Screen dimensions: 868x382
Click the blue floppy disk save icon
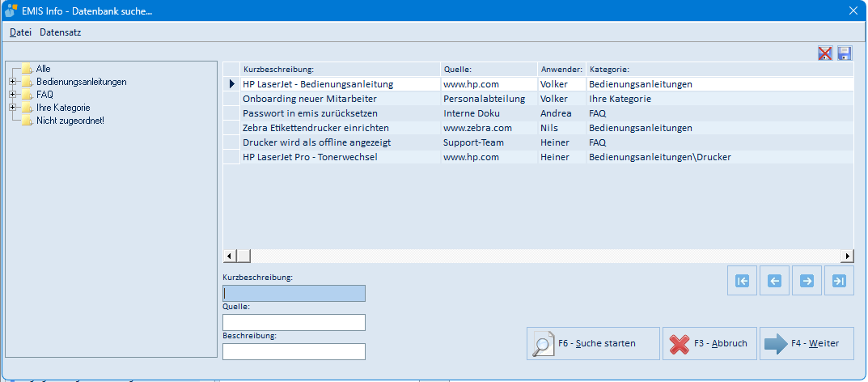pyautogui.click(x=845, y=53)
